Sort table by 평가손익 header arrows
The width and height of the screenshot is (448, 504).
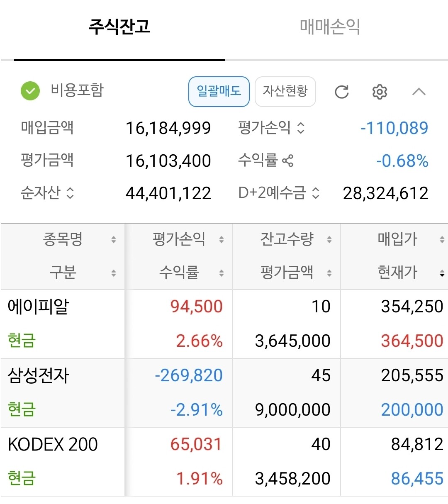tap(222, 239)
